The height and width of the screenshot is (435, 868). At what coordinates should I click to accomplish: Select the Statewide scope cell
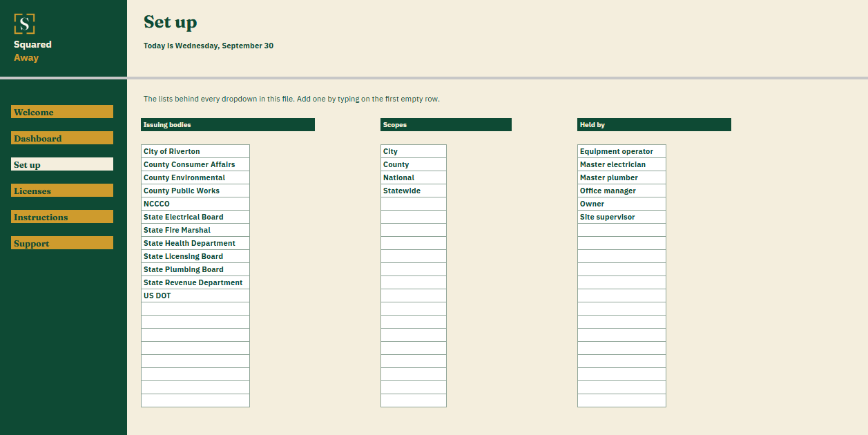pos(414,191)
